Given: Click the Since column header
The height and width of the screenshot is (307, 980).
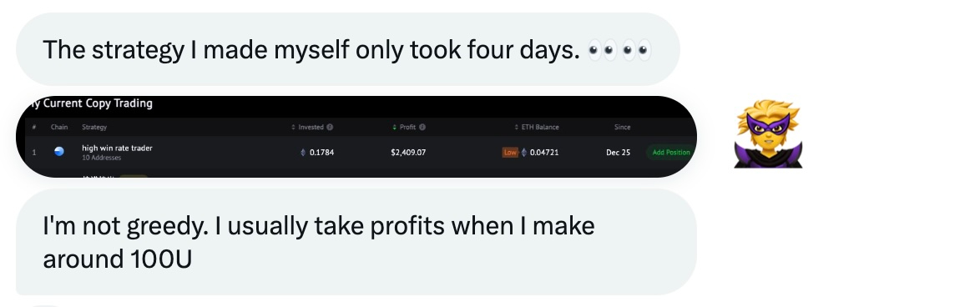Looking at the screenshot, I should (623, 128).
